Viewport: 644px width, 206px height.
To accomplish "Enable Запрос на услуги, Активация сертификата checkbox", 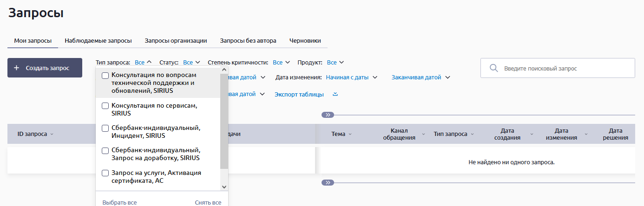I will pyautogui.click(x=105, y=173).
